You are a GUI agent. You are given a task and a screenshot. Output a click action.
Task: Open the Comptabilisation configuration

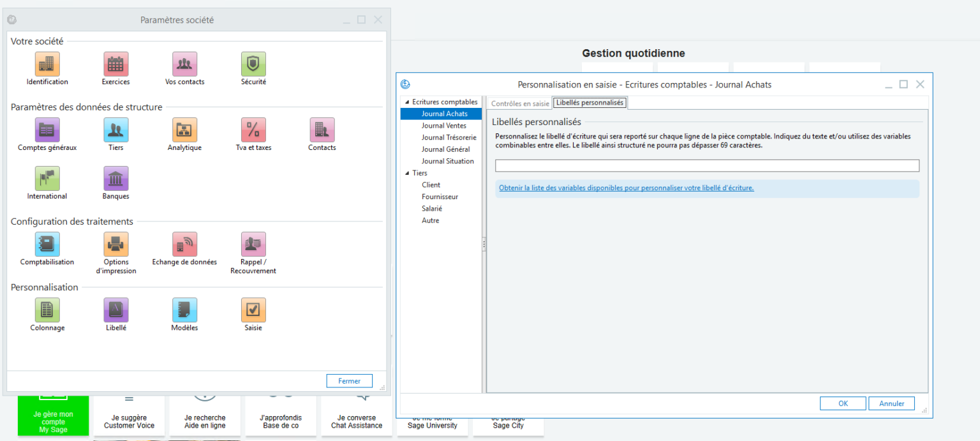click(47, 244)
